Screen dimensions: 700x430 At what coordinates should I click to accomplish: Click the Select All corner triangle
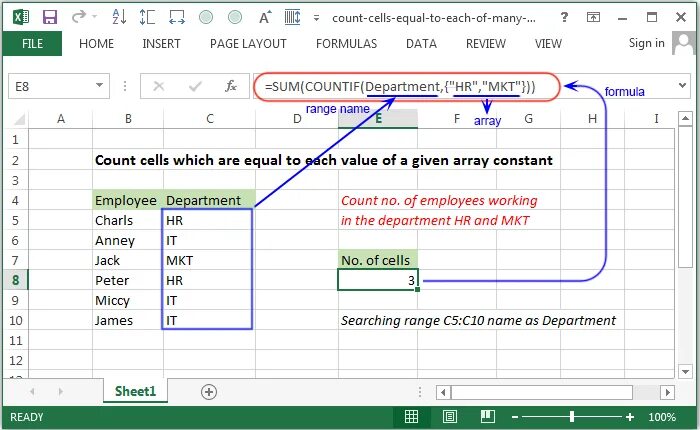pyautogui.click(x=18, y=119)
